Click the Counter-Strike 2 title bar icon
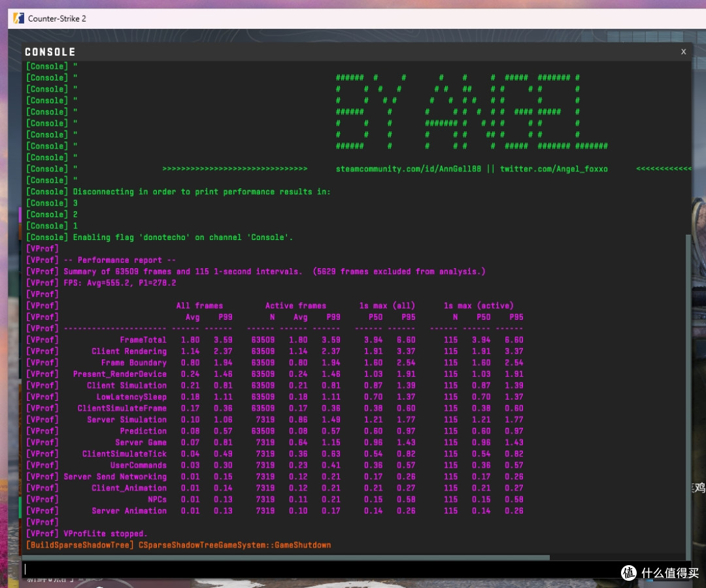The width and height of the screenshot is (706, 588). [x=18, y=18]
